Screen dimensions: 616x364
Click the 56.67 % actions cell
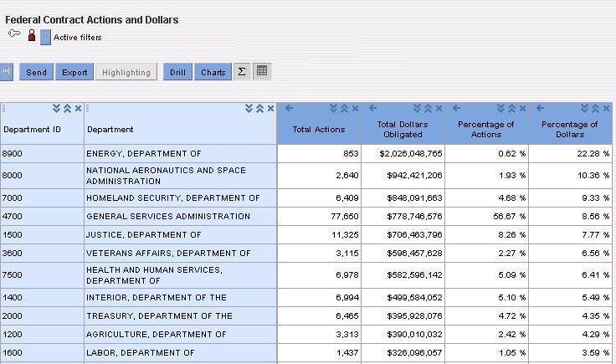[487, 217]
